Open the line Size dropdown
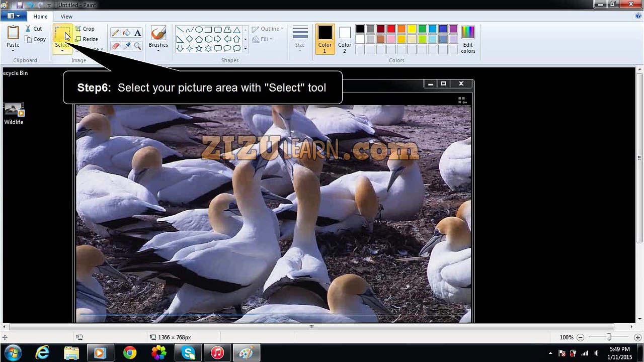Viewport: 644px width, 362px height. (x=300, y=39)
